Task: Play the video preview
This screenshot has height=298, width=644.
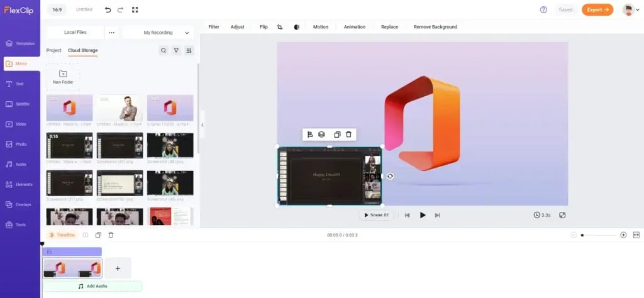Action: point(423,215)
